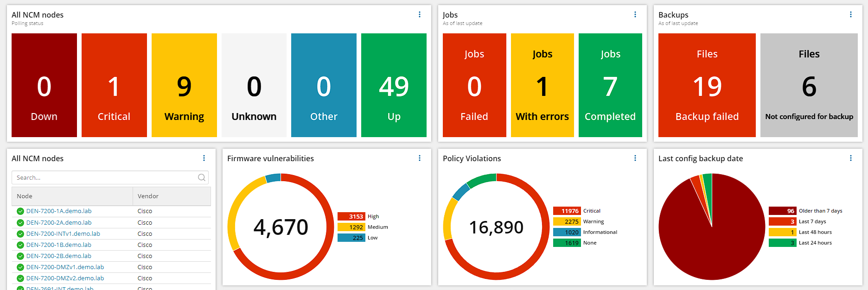The width and height of the screenshot is (868, 290).
Task: Open the Policy Violations widget menu
Action: pyautogui.click(x=635, y=158)
